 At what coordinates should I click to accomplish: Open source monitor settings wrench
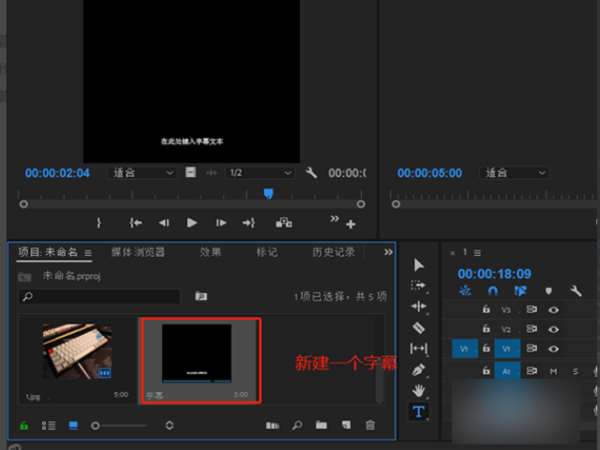(x=311, y=173)
